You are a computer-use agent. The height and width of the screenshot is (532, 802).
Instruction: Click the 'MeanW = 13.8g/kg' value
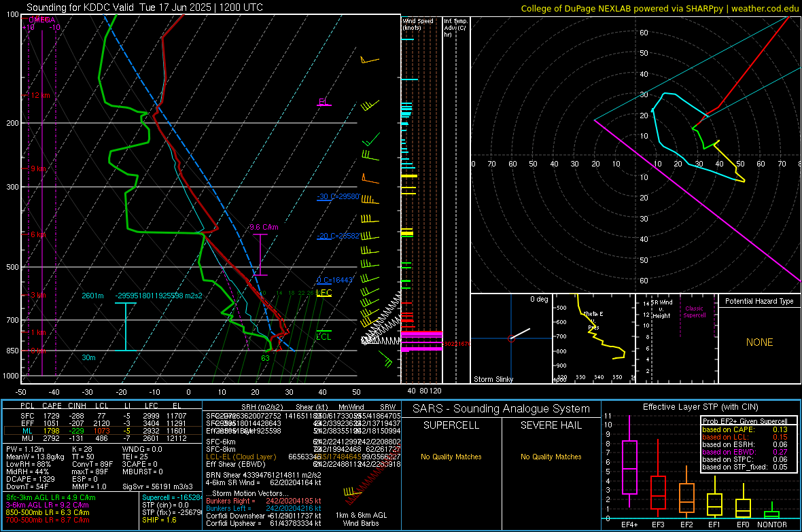coord(35,457)
